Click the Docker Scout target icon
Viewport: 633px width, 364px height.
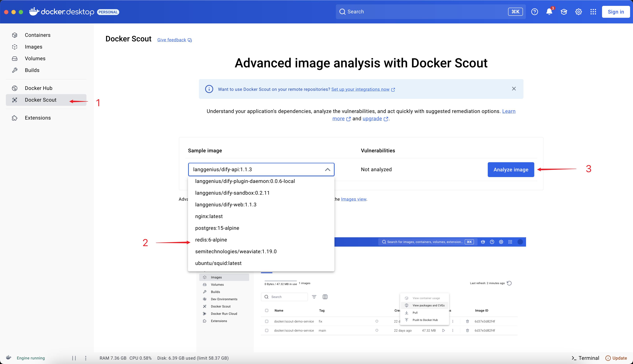coord(15,100)
